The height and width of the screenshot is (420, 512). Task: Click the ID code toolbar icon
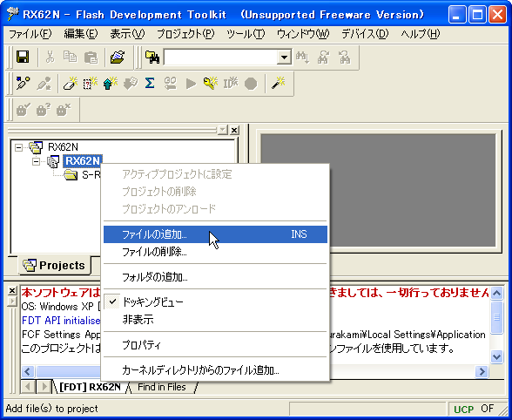pyautogui.click(x=231, y=84)
